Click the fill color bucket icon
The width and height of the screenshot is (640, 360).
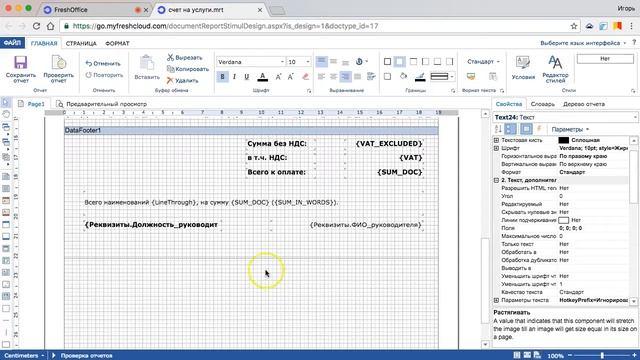click(403, 76)
